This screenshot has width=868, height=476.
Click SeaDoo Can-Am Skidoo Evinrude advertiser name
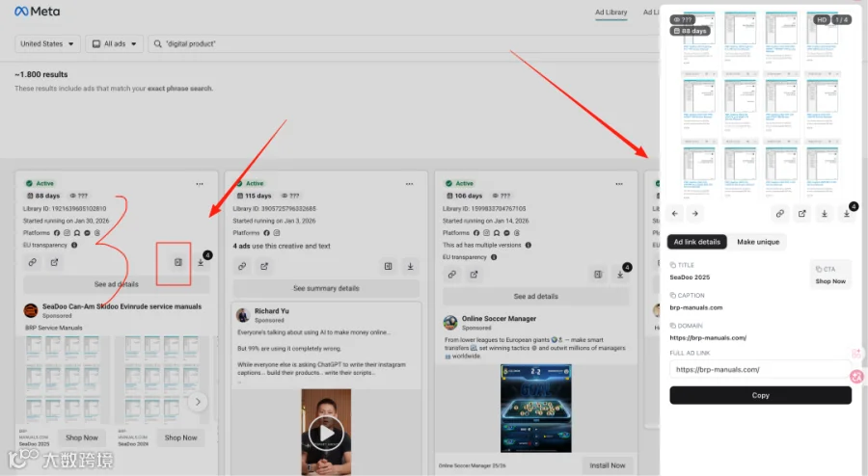[122, 306]
